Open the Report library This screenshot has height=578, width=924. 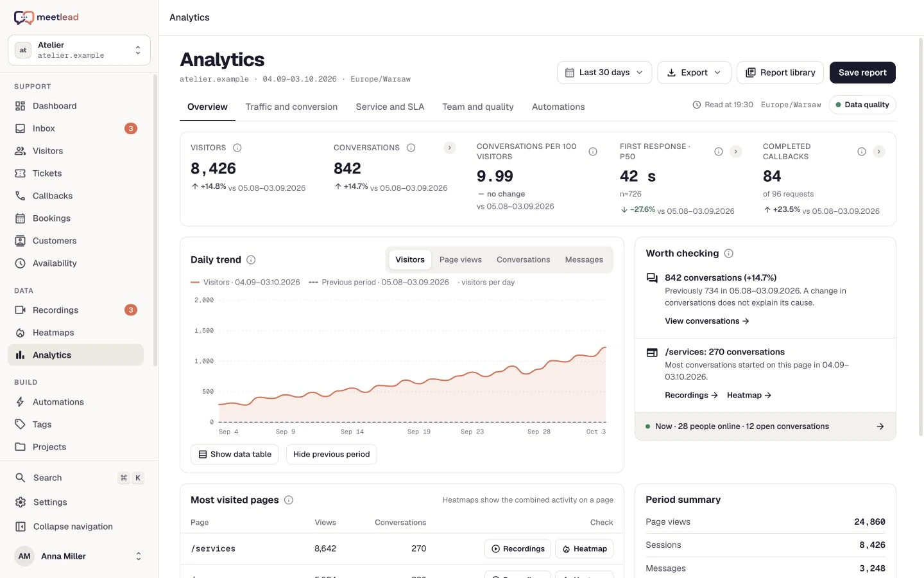[780, 73]
